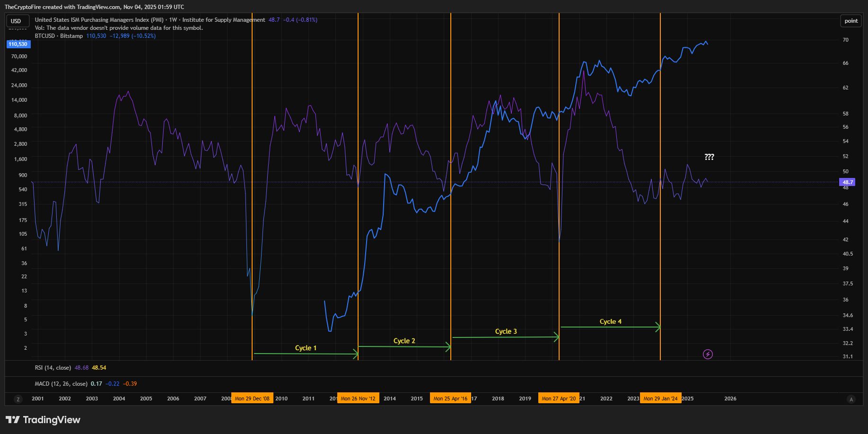
Task: Select the Cycle 3 text label
Action: coord(506,331)
